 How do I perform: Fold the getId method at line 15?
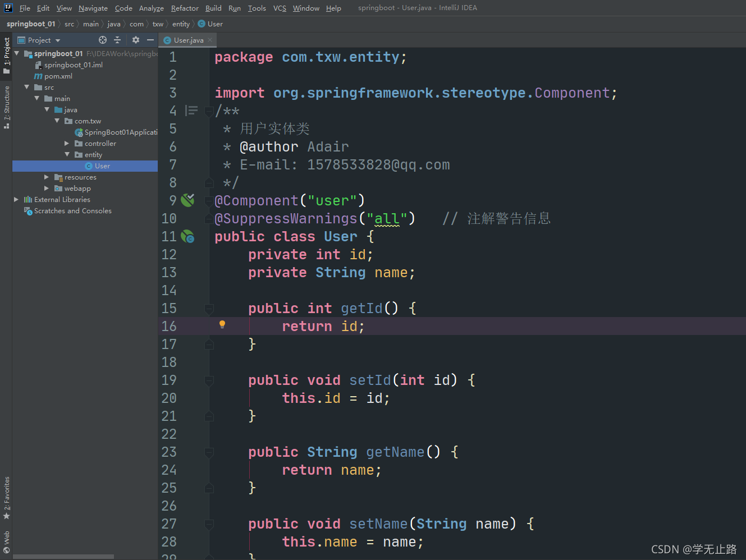pyautogui.click(x=209, y=309)
